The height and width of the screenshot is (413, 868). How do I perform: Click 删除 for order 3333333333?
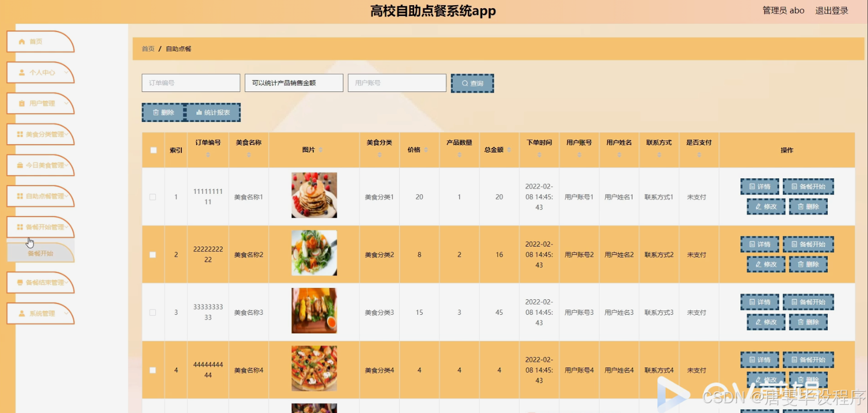pyautogui.click(x=809, y=322)
